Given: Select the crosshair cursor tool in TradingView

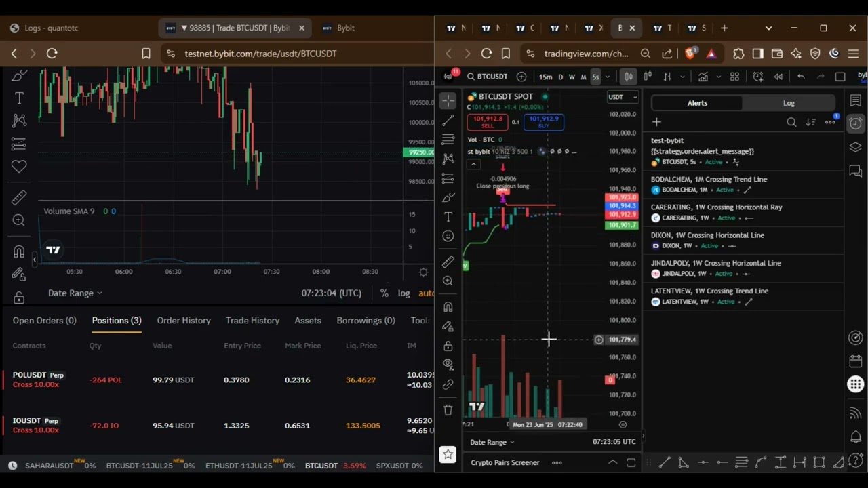Looking at the screenshot, I should (448, 101).
